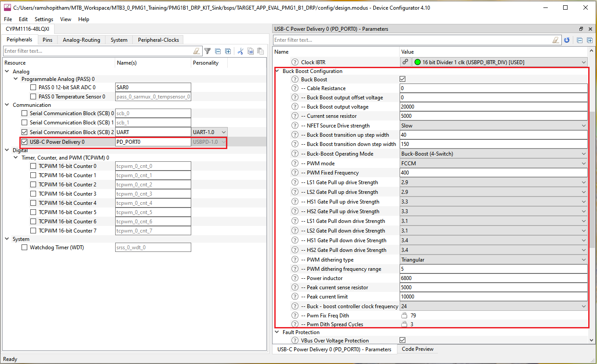Collapse all resources in Peripherals tree toolbar
The height and width of the screenshot is (364, 597).
tap(218, 51)
